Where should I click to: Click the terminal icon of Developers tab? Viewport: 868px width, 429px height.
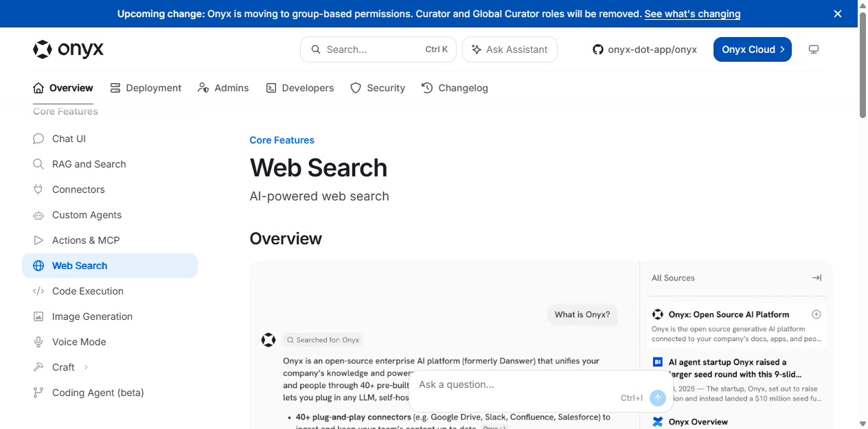(271, 88)
